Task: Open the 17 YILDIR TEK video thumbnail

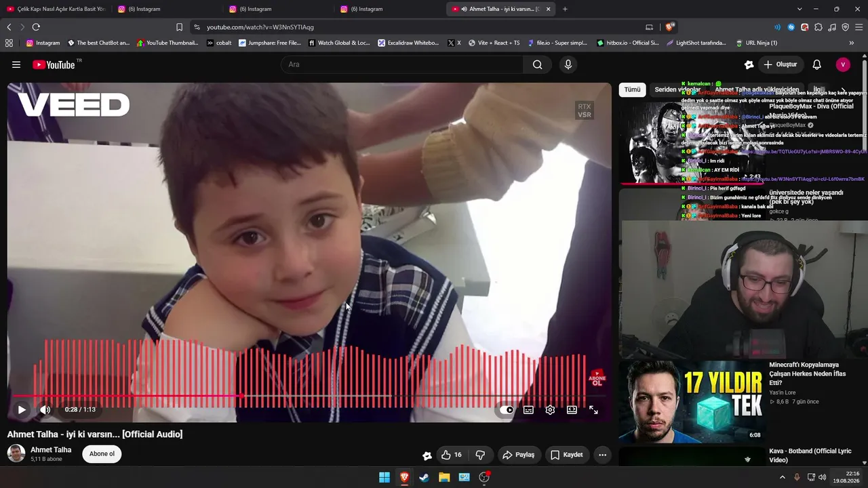Action: (x=692, y=401)
